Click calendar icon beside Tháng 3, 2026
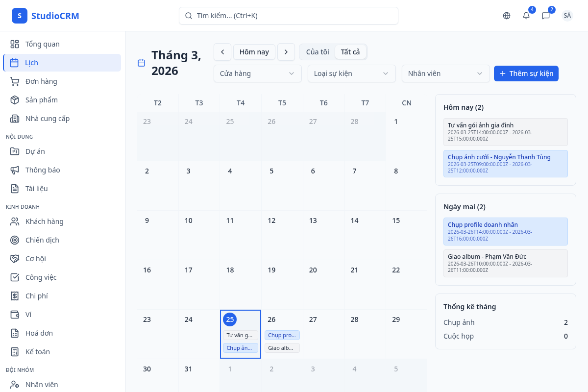This screenshot has height=392, width=588. pos(141,63)
